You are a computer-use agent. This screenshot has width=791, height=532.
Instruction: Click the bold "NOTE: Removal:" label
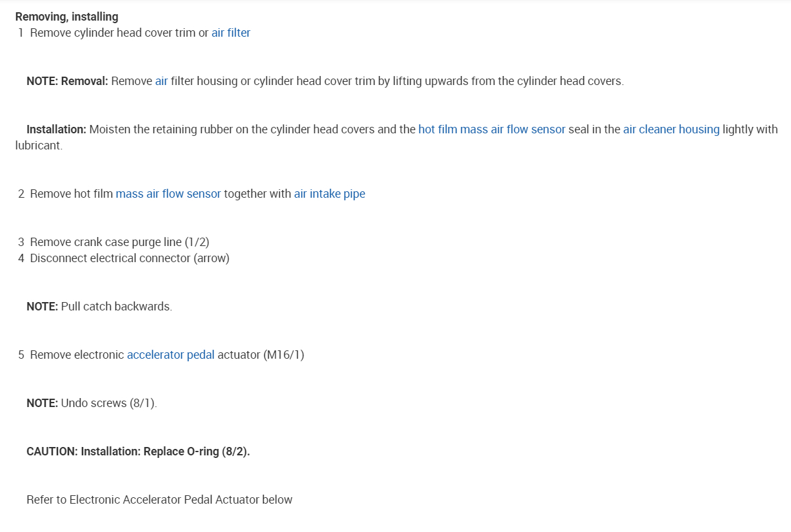pos(67,81)
